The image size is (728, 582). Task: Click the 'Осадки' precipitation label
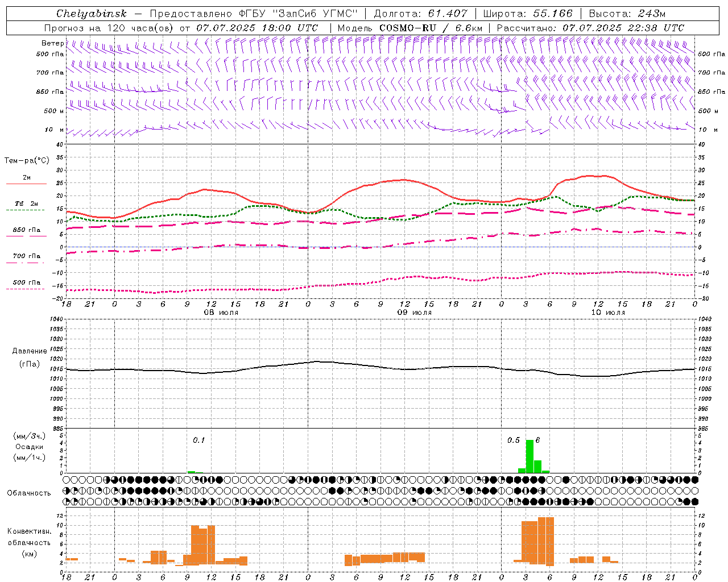point(29,447)
